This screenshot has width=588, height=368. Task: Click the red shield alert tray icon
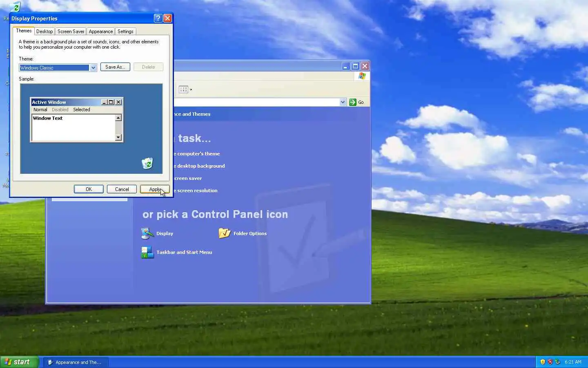coord(550,362)
